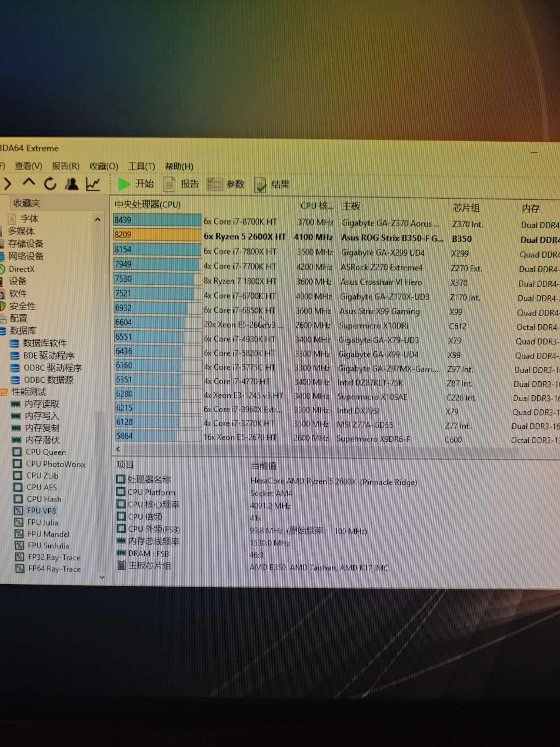Click the CPU Hash benchmark icon
The height and width of the screenshot is (747, 560).
click(x=18, y=499)
